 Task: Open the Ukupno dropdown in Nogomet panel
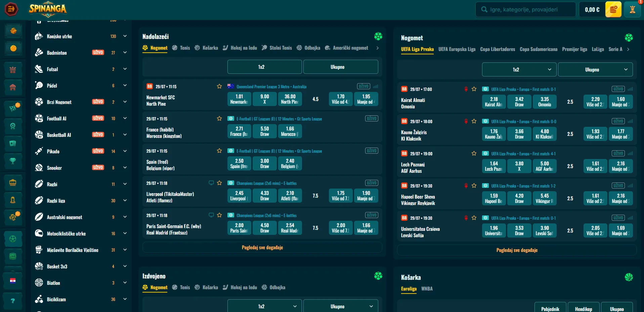[x=595, y=69]
